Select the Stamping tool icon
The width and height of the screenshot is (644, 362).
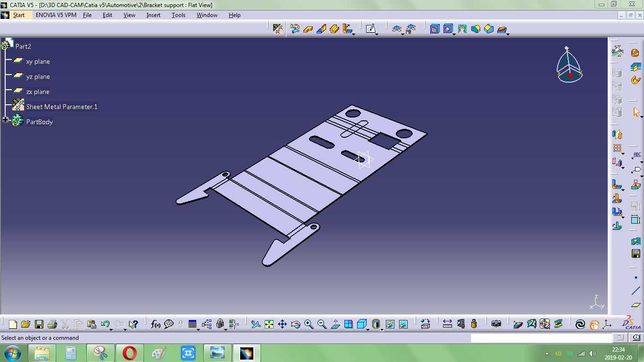(502, 29)
